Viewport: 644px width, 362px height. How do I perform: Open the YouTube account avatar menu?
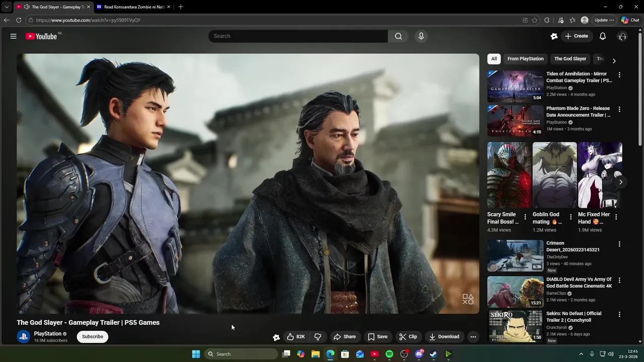622,36
